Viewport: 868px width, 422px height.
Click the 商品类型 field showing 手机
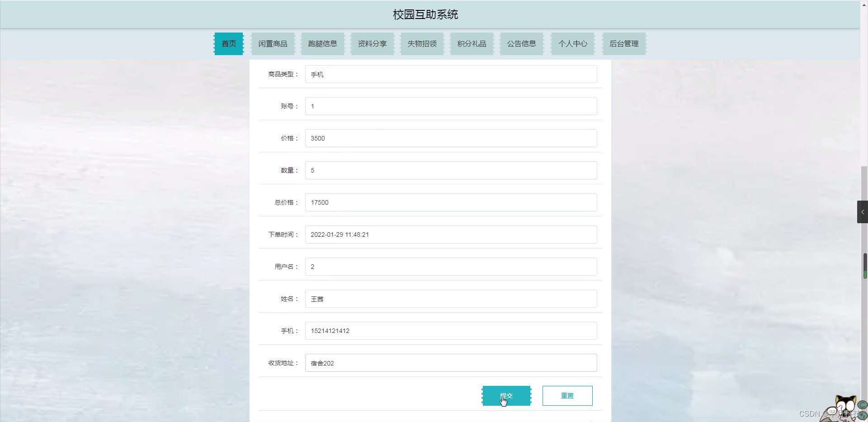pyautogui.click(x=451, y=74)
